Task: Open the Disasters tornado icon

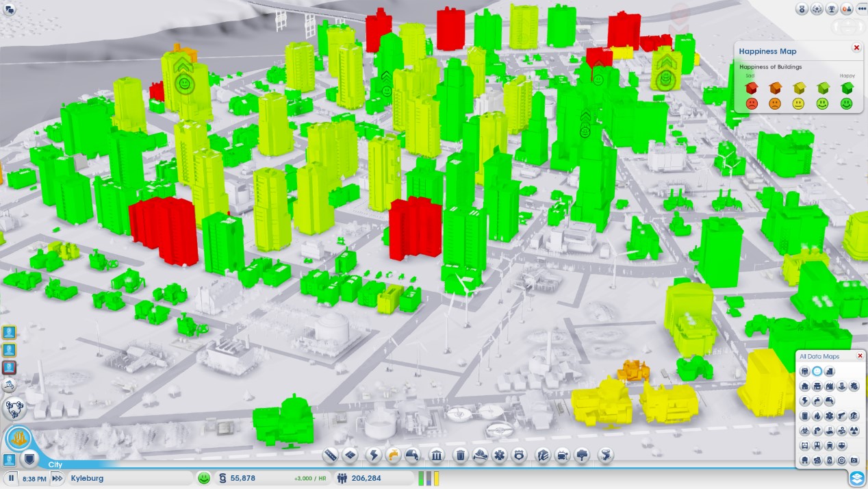Action: coord(606,455)
